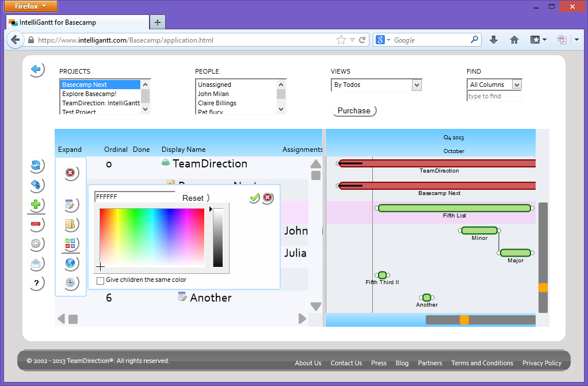Screen dimensions: 588x386
Task: Click the Purchase button
Action: [354, 110]
